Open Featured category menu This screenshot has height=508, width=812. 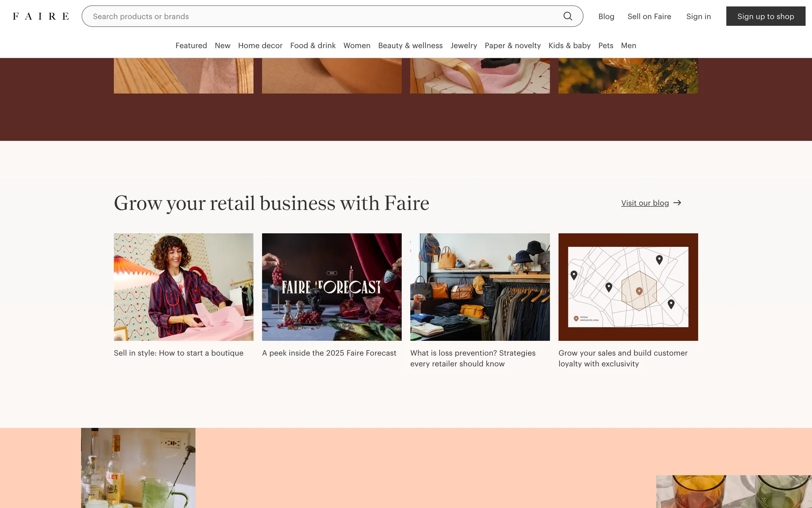point(191,45)
